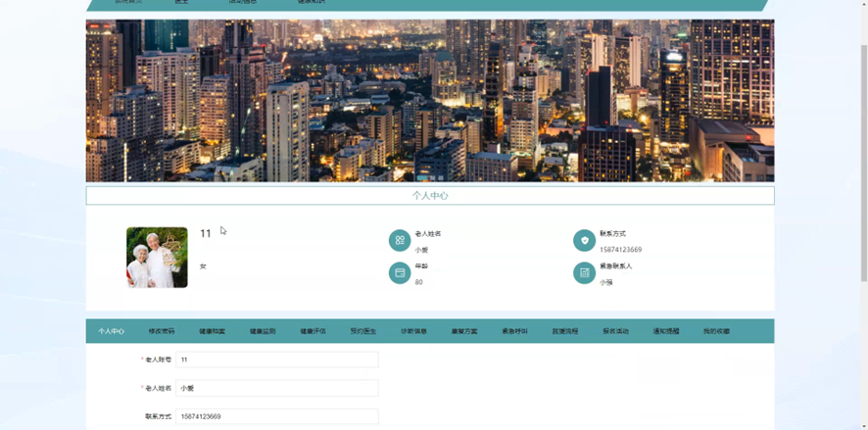The height and width of the screenshot is (430, 868).
Task: Open the 修改密码 tab
Action: (162, 331)
